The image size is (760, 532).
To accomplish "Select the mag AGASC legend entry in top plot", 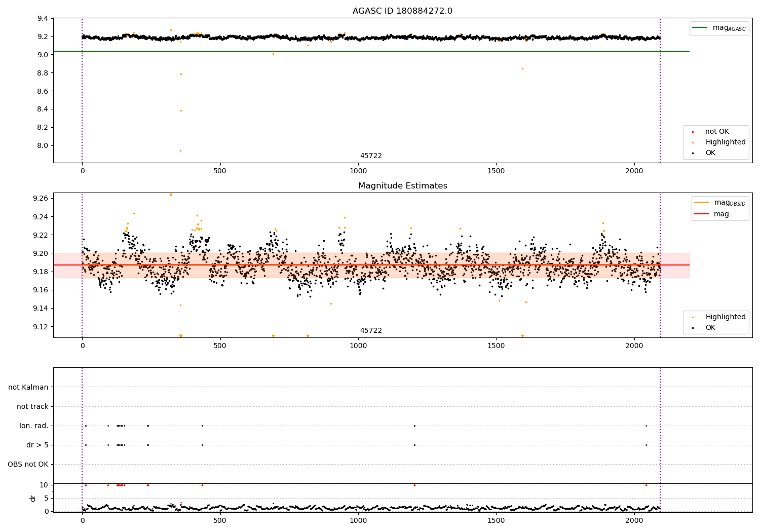I will coord(719,28).
